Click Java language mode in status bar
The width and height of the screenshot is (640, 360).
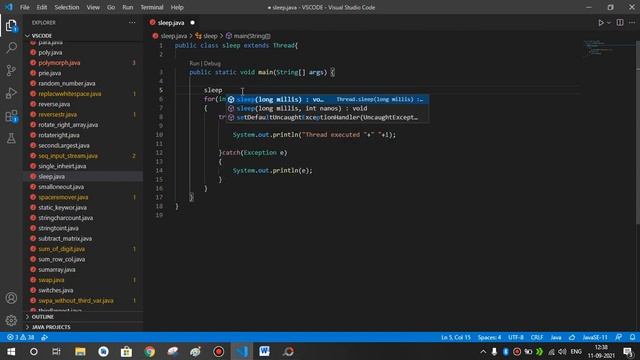556,338
